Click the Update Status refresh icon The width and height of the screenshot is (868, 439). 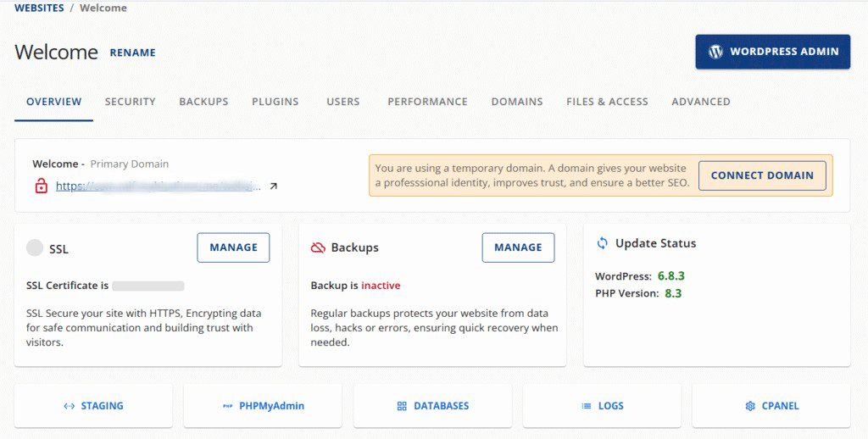point(603,243)
